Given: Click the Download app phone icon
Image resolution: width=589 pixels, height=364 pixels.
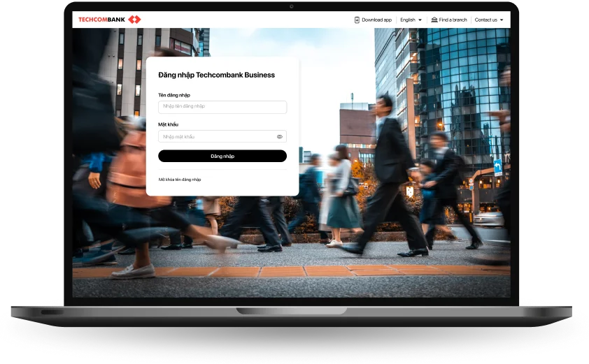Looking at the screenshot, I should click(x=357, y=20).
